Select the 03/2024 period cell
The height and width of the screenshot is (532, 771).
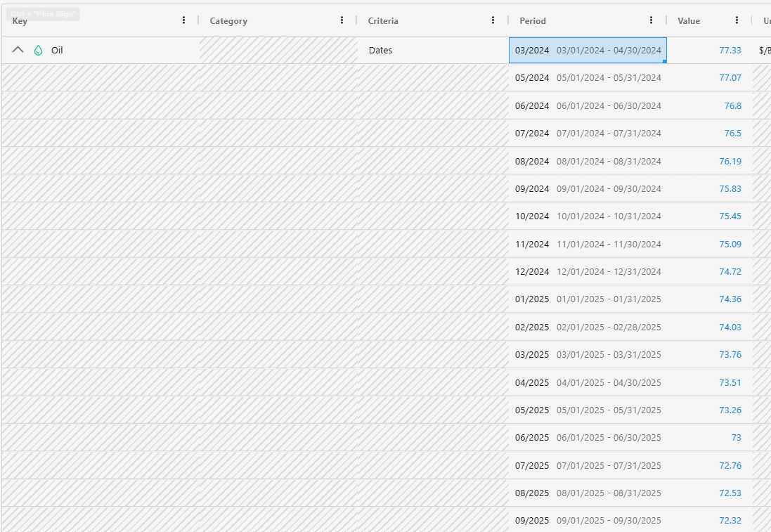click(x=588, y=51)
